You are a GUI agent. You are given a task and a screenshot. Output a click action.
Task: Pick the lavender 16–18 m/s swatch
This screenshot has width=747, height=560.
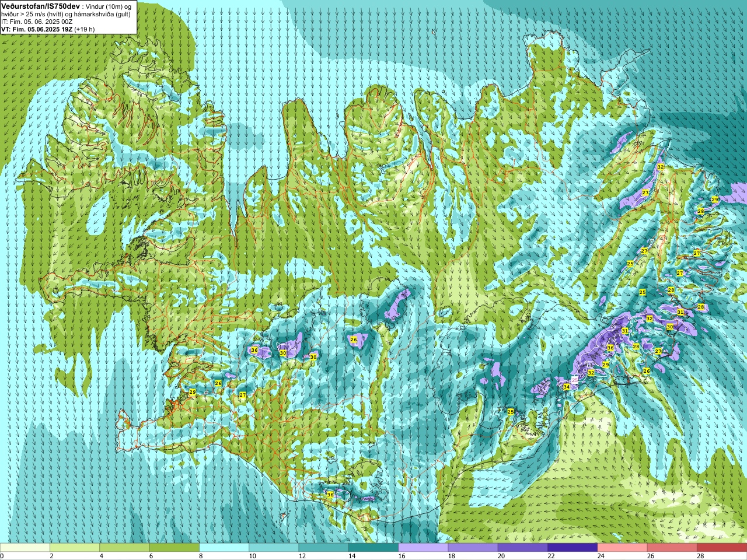click(423, 548)
